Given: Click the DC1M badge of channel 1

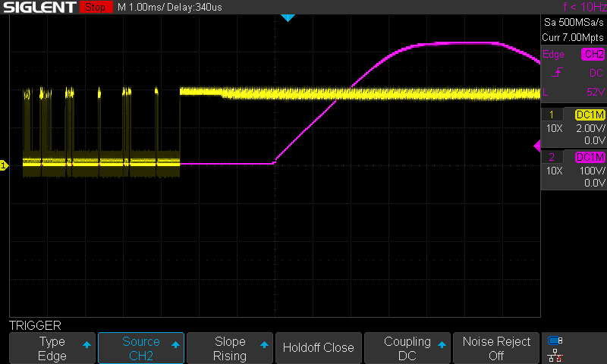Looking at the screenshot, I should pyautogui.click(x=590, y=115).
